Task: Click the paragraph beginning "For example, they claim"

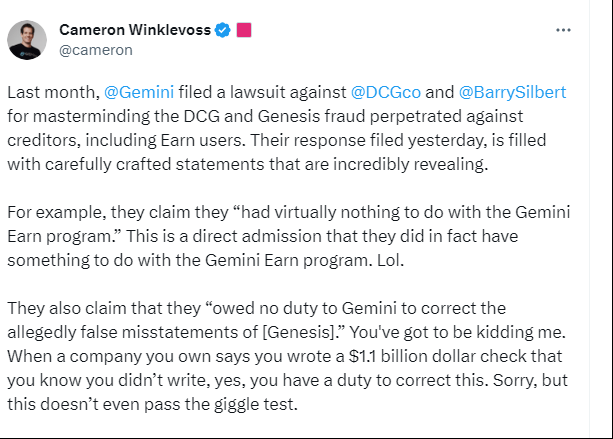Action: [x=289, y=236]
